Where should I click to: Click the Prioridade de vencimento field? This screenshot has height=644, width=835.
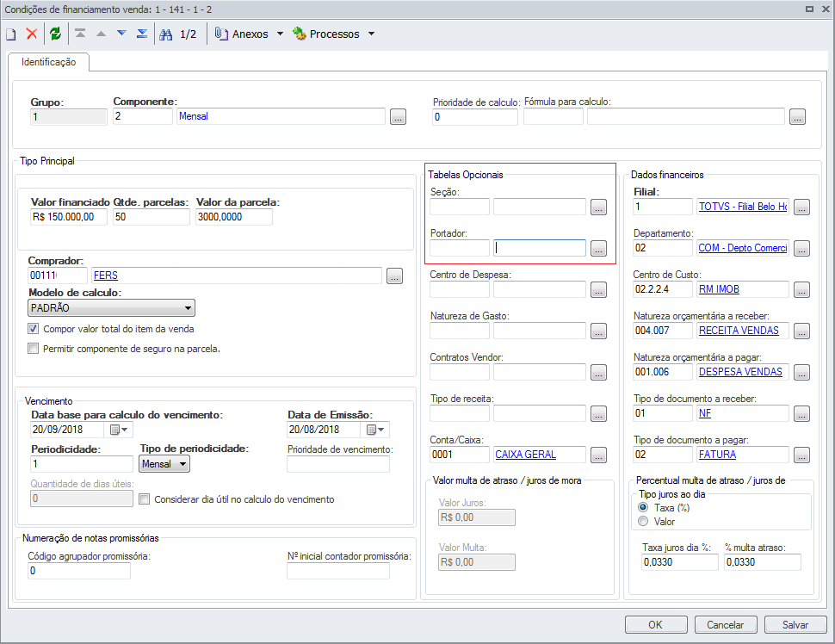coord(338,464)
